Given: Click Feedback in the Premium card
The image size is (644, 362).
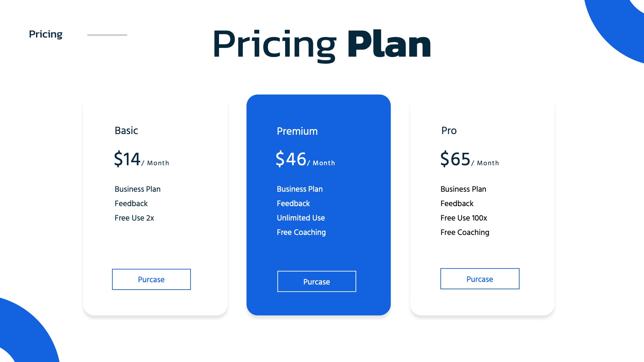Looking at the screenshot, I should point(293,203).
